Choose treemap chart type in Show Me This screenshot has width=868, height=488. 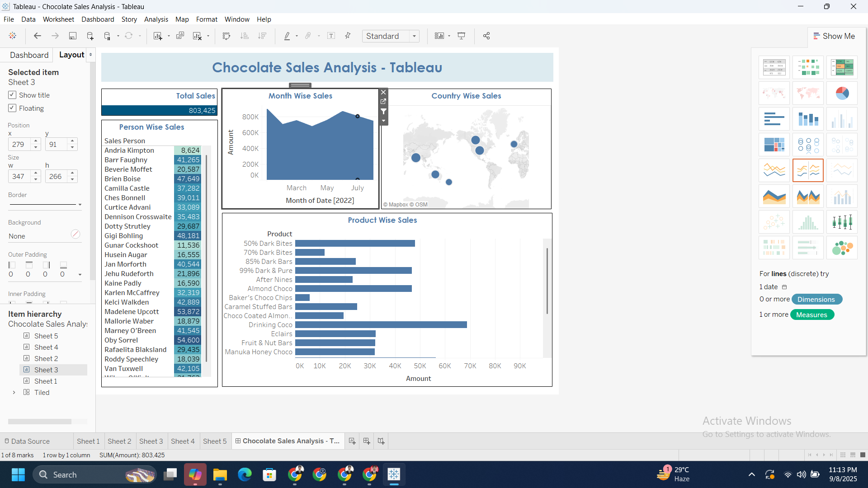coord(774,145)
